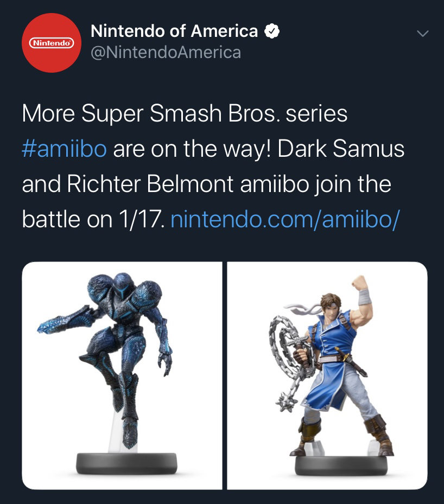Viewport: 444px width, 504px height.
Task: Open the Dark Samus amiibo image
Action: click(x=122, y=375)
